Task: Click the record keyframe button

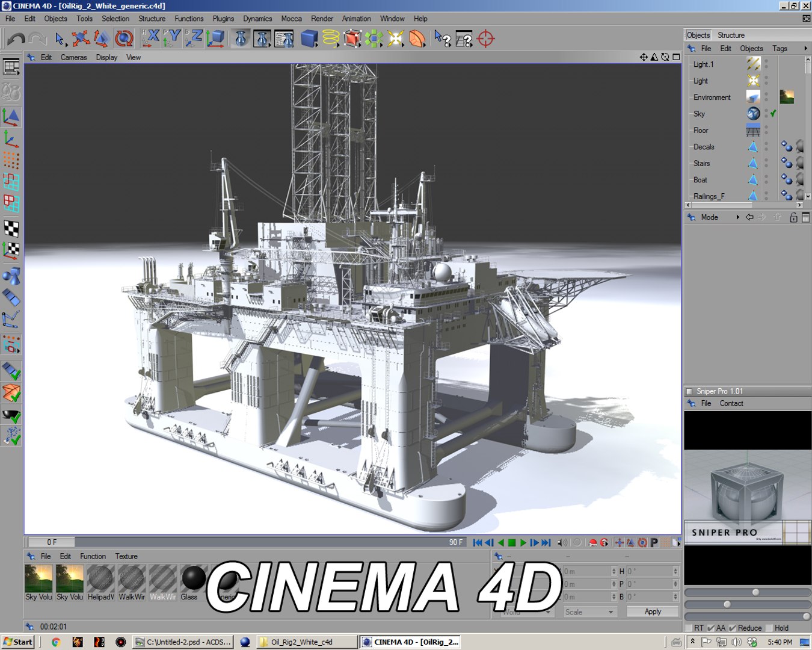Action: tap(593, 543)
